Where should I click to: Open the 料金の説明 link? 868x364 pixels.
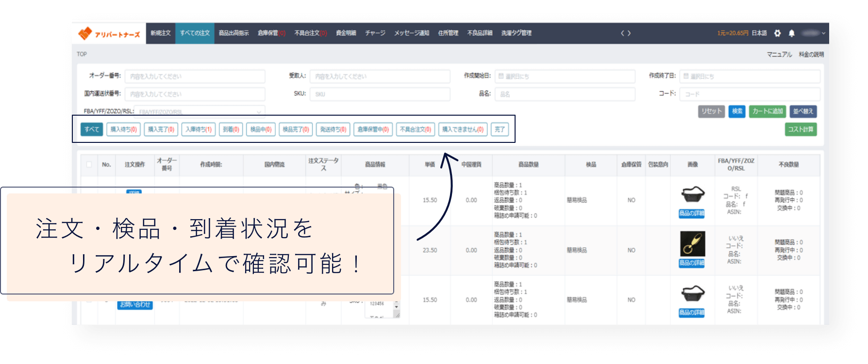click(x=811, y=54)
